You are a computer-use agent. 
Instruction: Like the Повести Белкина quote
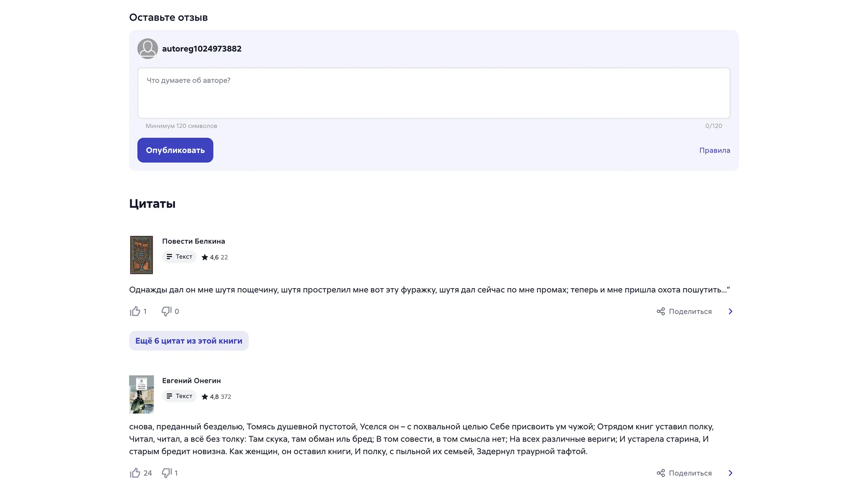click(x=135, y=311)
